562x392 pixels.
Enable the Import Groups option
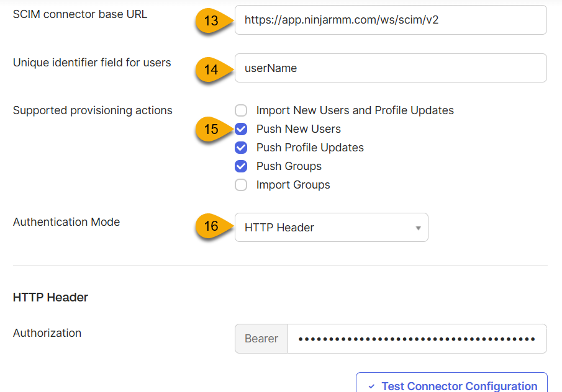[241, 185]
